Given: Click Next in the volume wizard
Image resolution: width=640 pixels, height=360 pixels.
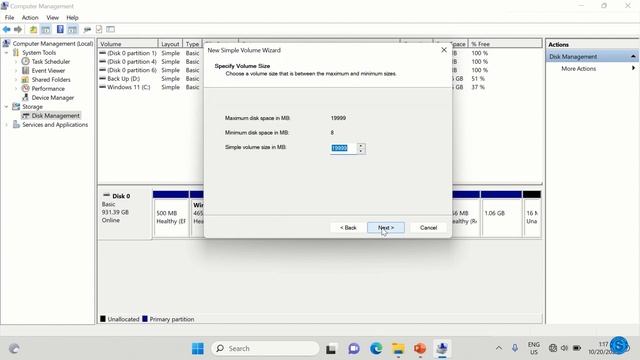Looking at the screenshot, I should pos(386,227).
